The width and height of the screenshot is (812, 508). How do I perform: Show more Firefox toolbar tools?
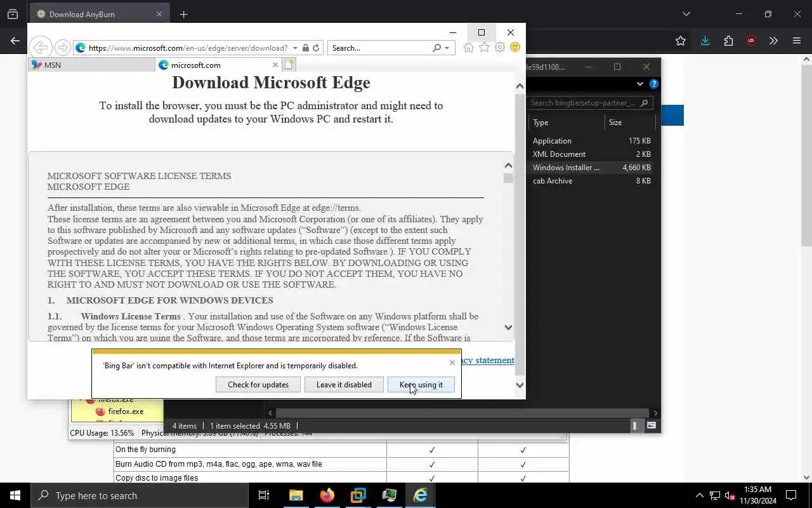pos(773,41)
